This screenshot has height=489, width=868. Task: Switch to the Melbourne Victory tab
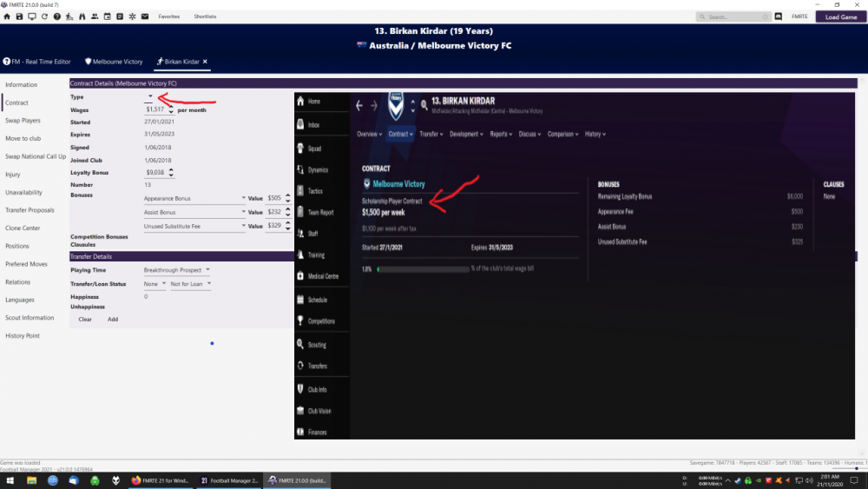click(114, 62)
